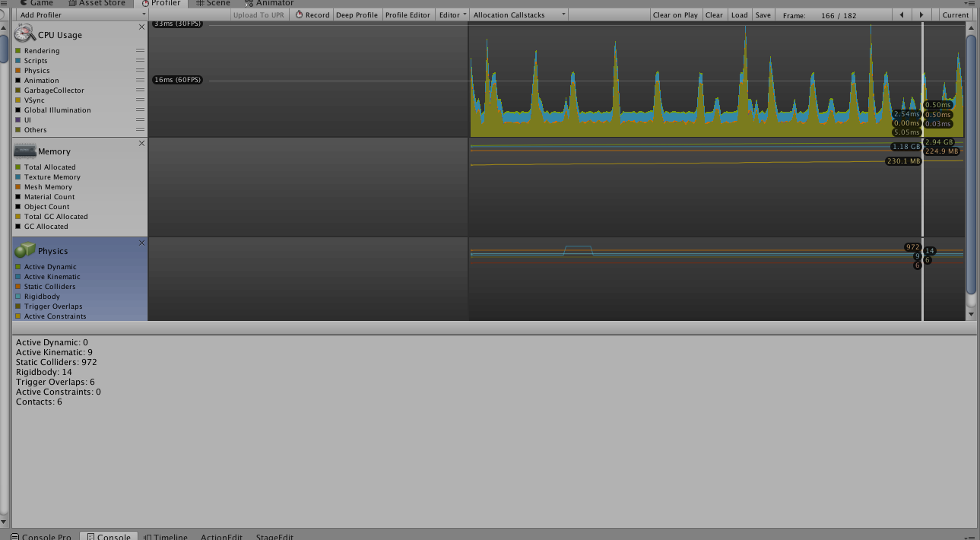Click the Memory module chip icon
The height and width of the screenshot is (540, 980).
(25, 151)
